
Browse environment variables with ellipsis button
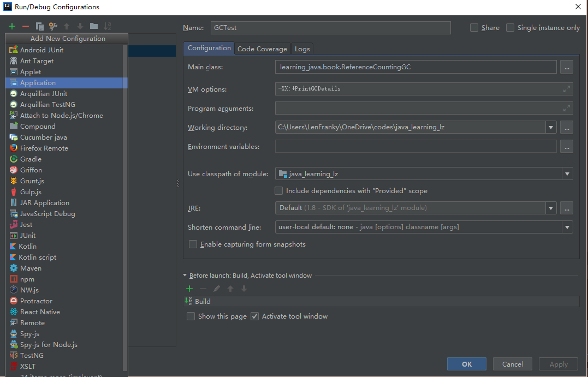(567, 147)
